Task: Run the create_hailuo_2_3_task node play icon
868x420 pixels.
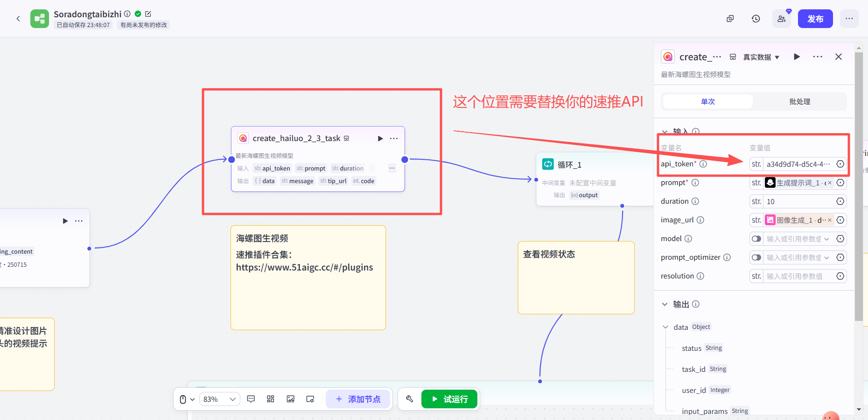Action: (x=380, y=138)
